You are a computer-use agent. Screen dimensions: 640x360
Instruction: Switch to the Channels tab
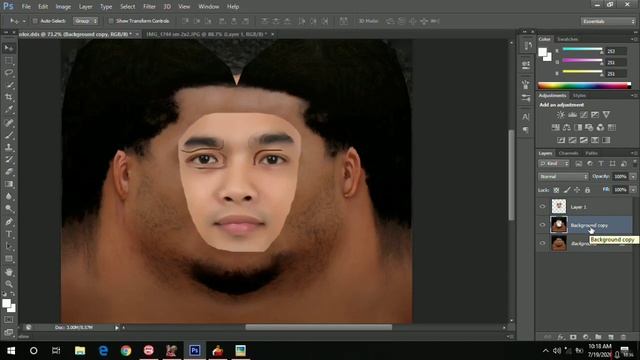pyautogui.click(x=568, y=153)
